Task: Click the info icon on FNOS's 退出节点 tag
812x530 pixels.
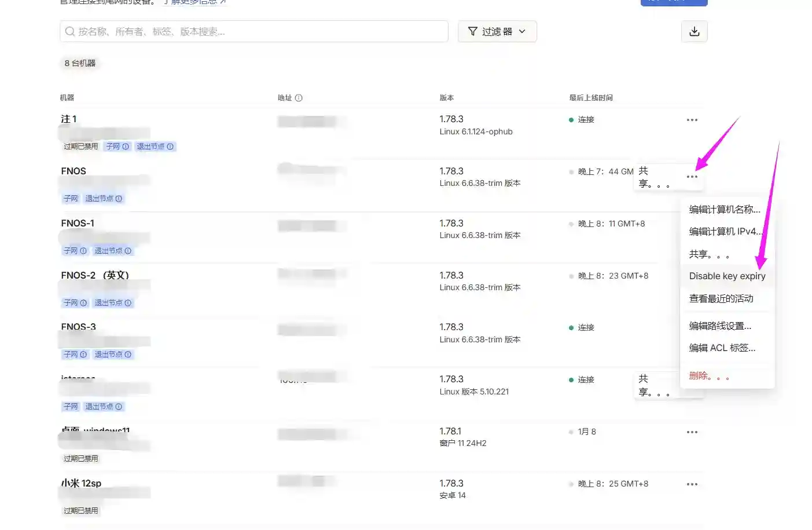Action: click(119, 198)
